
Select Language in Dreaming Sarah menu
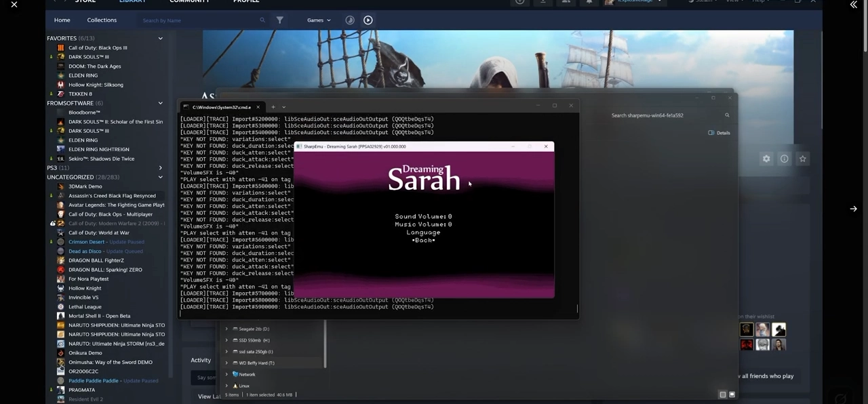[x=423, y=233]
